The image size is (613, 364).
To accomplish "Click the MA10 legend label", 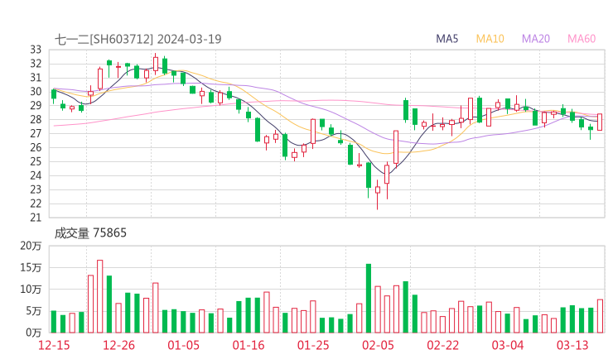I will click(x=490, y=39).
